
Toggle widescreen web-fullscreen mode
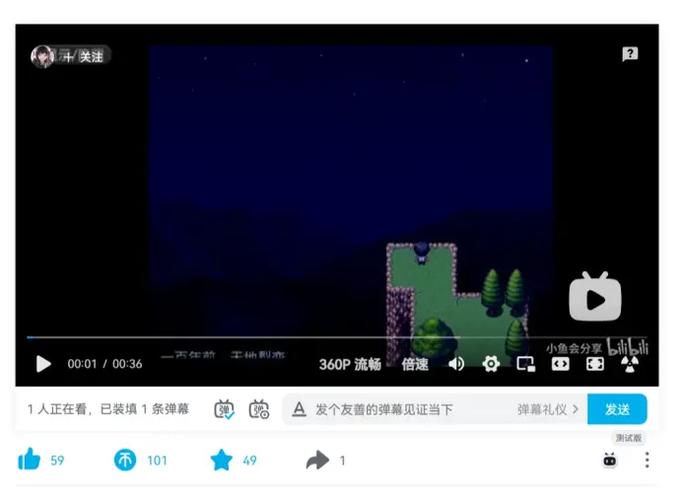tap(560, 363)
